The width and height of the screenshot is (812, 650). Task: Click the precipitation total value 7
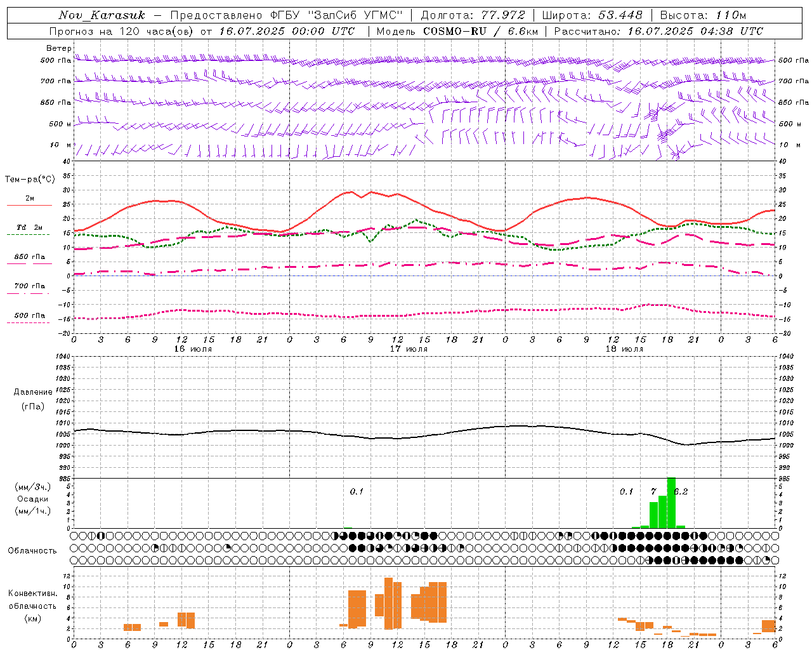pos(653,491)
